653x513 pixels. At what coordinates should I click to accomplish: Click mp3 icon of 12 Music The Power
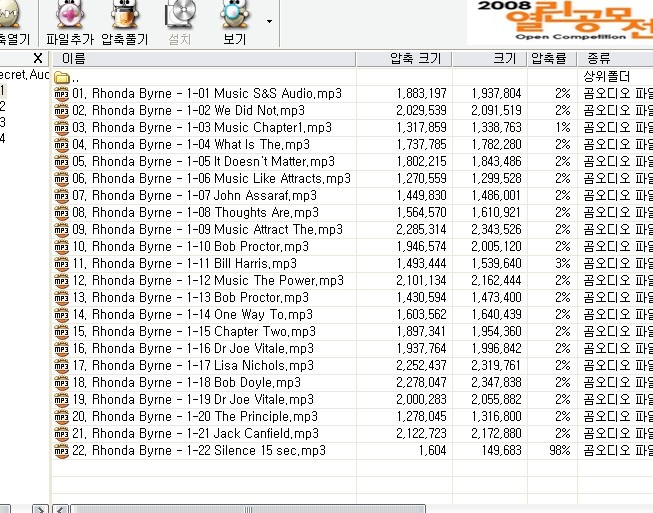62,281
